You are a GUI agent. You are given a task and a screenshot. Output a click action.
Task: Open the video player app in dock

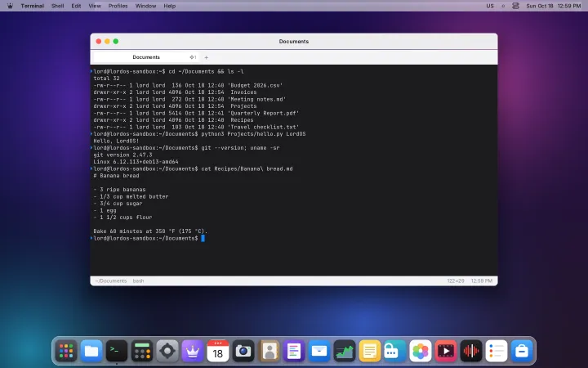tap(446, 351)
